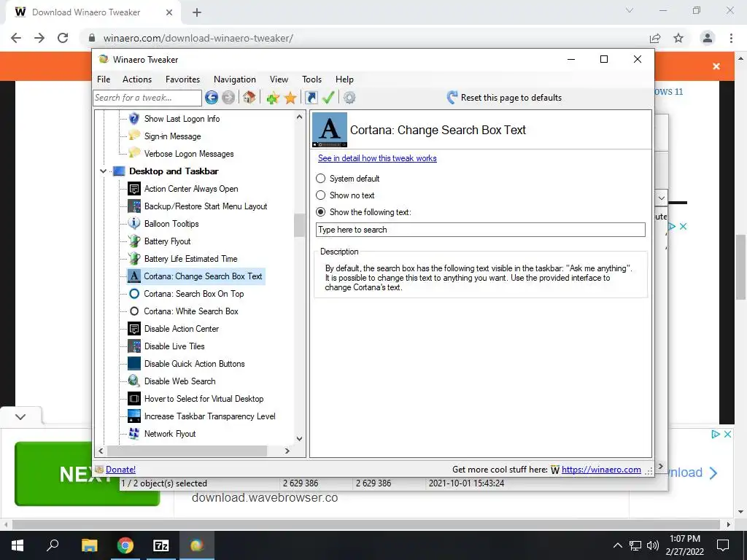This screenshot has width=747, height=560.
Task: Click the Chrome tab search chevron
Action: tap(630, 10)
